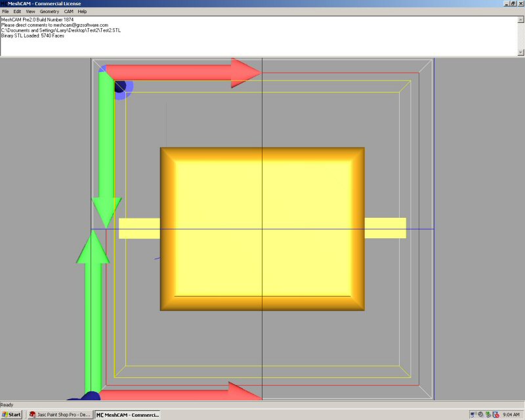Click the network computer tray icon
Viewport: 525px width, 420px height.
click(473, 415)
